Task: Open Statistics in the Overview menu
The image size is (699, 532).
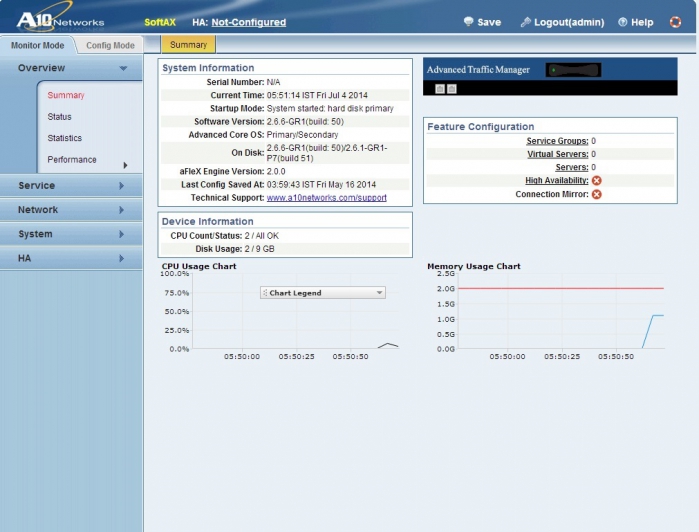Action: click(x=65, y=138)
